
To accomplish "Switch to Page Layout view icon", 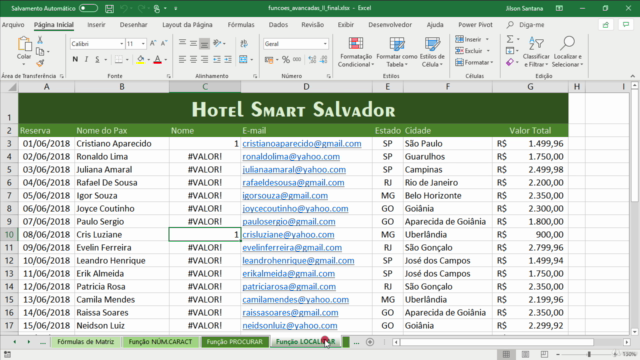I will (x=525, y=354).
